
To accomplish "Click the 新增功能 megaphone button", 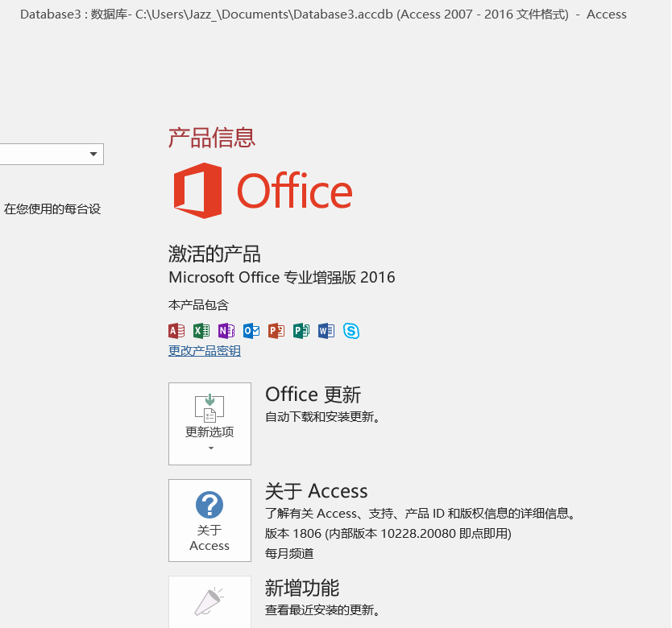I will 209,602.
